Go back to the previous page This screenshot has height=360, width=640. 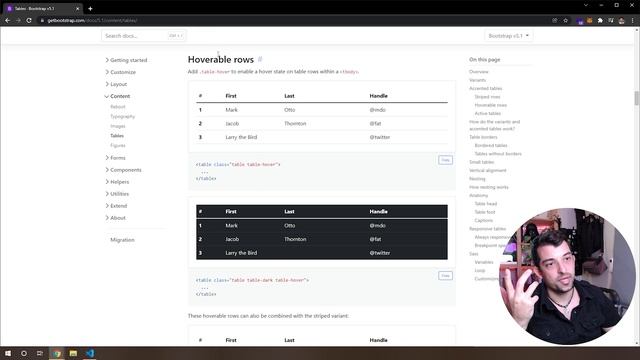click(x=7, y=20)
